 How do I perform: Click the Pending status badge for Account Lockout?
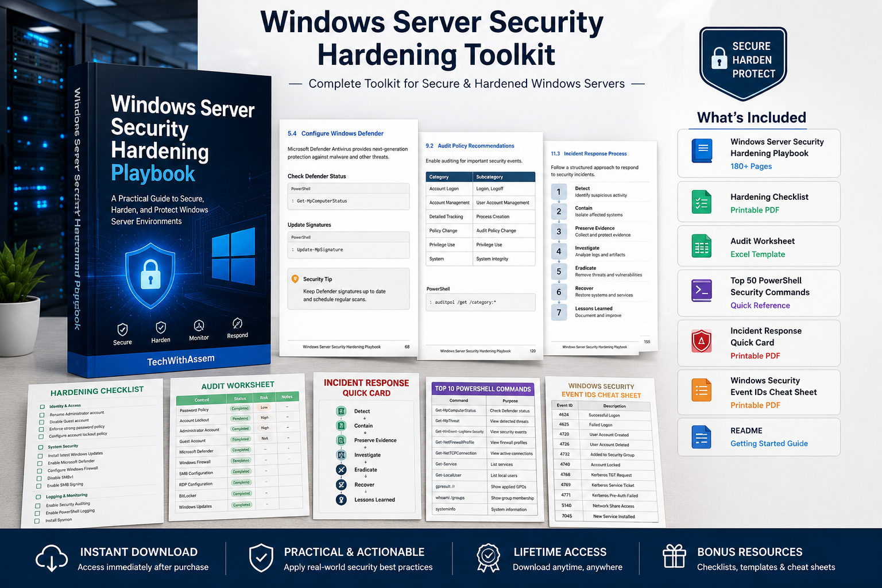tap(240, 419)
